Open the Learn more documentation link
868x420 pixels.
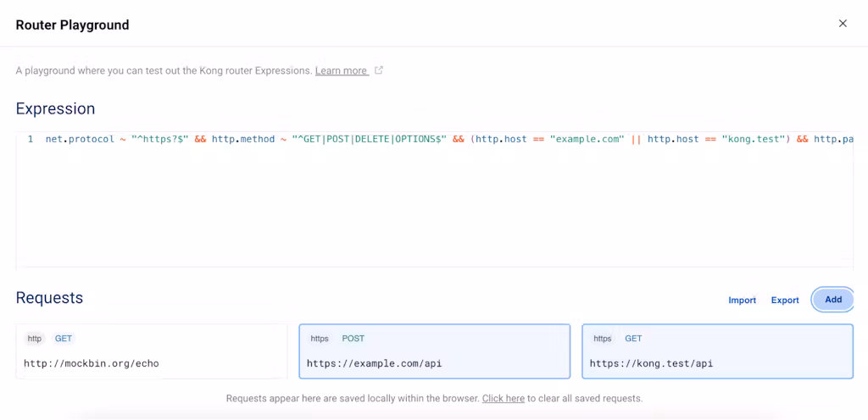(341, 71)
